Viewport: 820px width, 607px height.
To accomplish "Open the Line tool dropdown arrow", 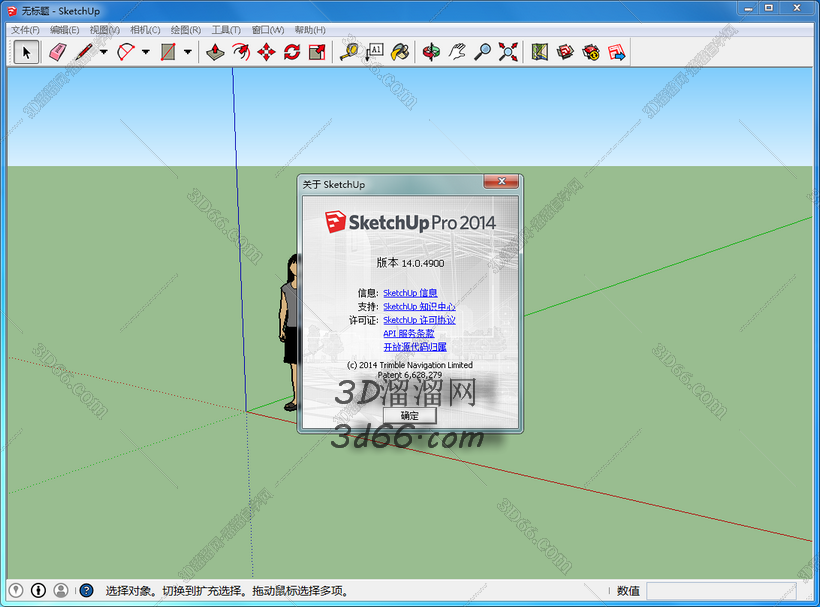I will tap(104, 52).
